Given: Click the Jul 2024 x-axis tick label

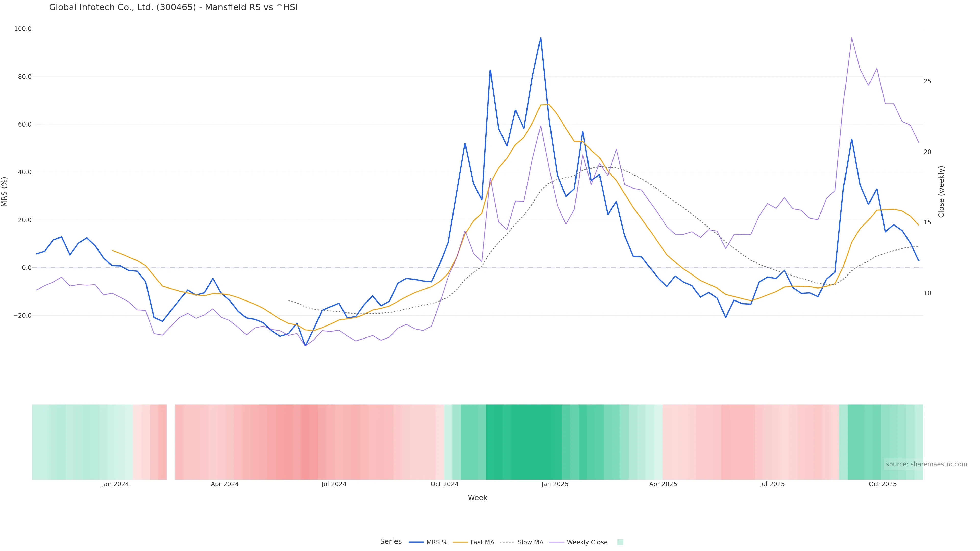Looking at the screenshot, I should [334, 484].
